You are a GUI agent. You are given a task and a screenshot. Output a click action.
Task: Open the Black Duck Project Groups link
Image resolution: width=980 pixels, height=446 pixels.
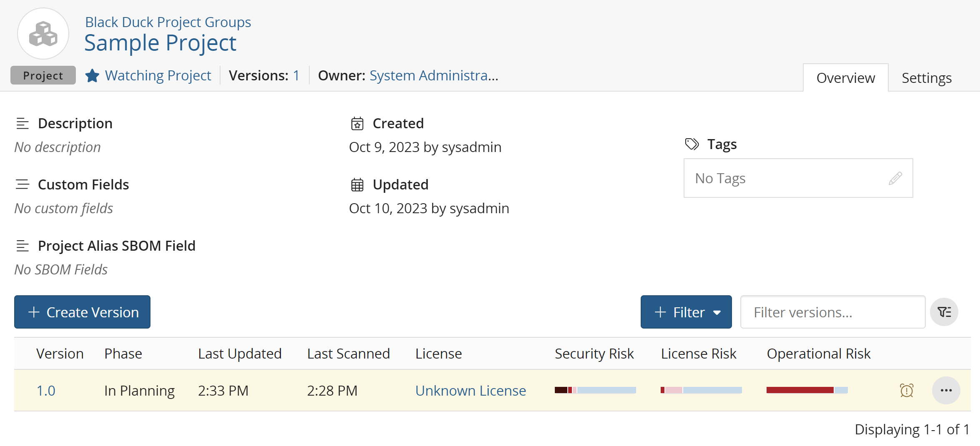pos(168,22)
